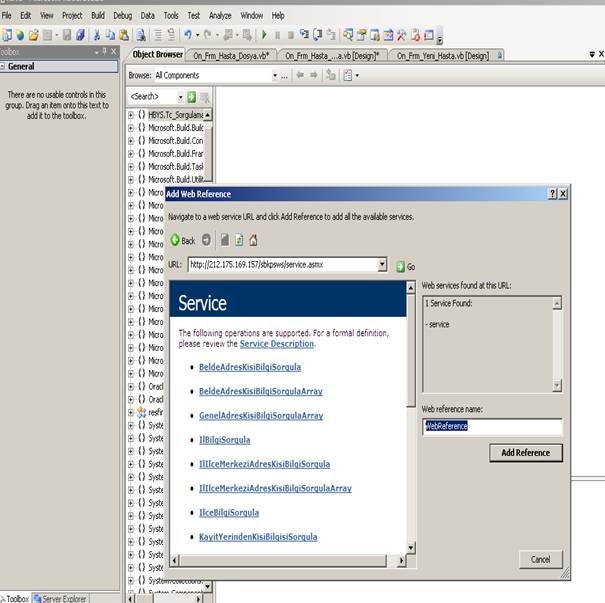605x603 pixels.
Task: Open the BeldeAdresKisiBilgiSorgula link
Action: pyautogui.click(x=250, y=367)
